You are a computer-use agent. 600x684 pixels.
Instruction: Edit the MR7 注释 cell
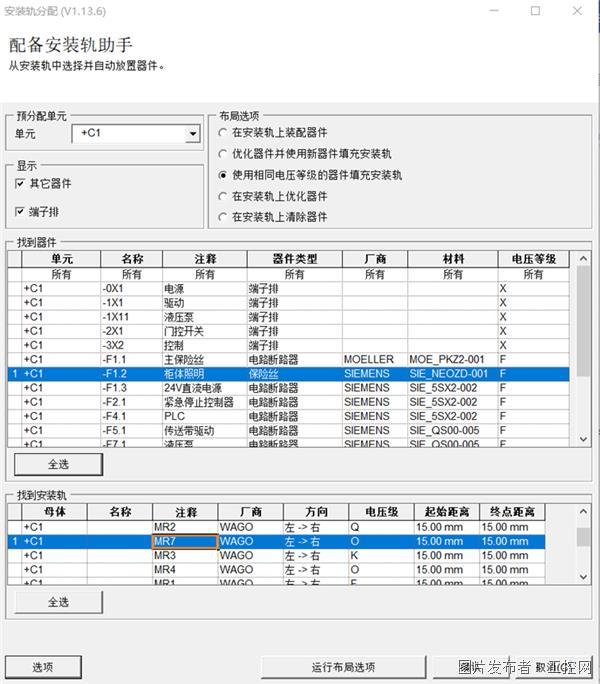coord(184,541)
